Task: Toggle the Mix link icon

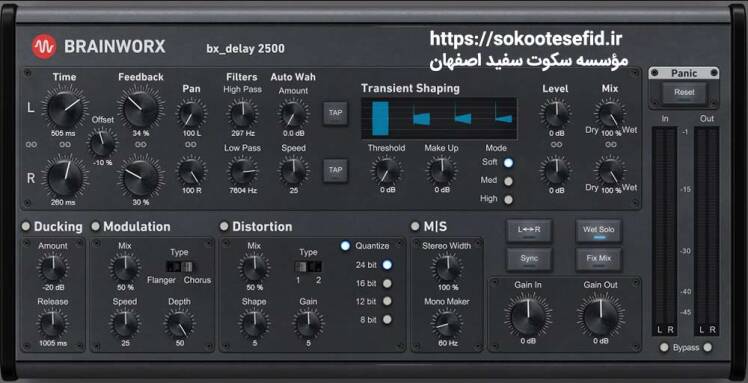Action: pyautogui.click(x=611, y=144)
